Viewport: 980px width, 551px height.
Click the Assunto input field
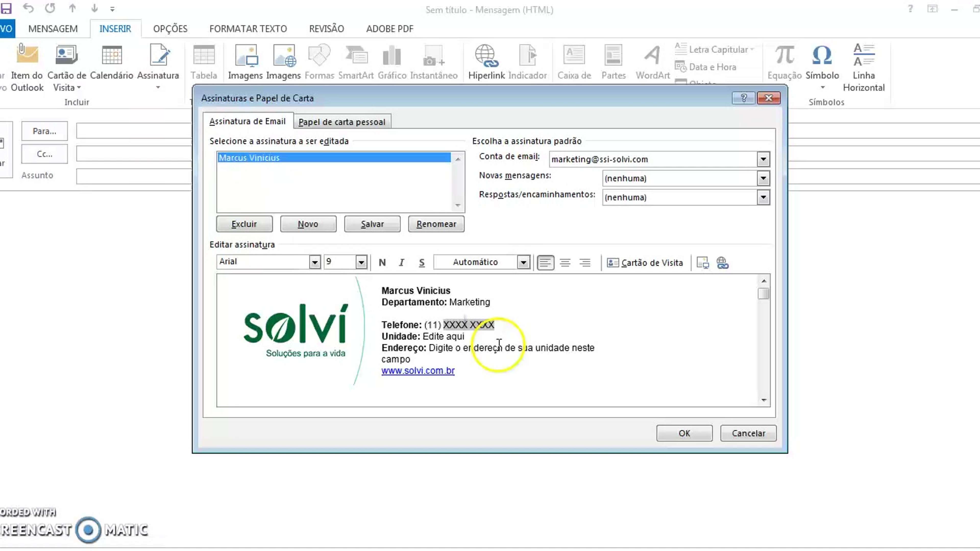(x=134, y=176)
